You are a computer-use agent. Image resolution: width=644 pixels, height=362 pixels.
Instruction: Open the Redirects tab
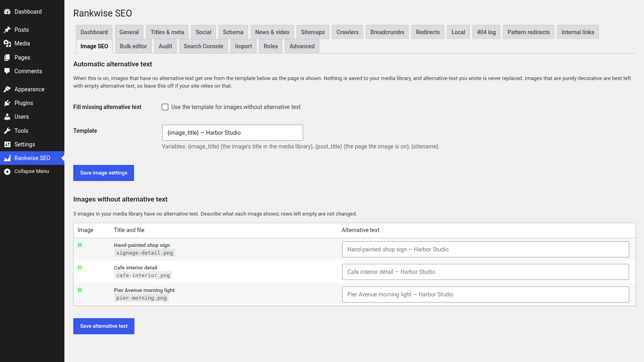click(x=428, y=32)
